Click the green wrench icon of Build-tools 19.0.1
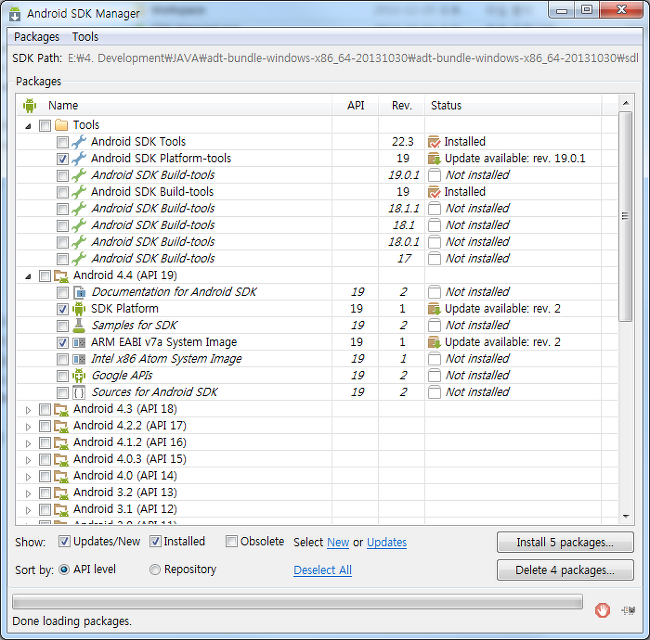This screenshot has height=640, width=650. click(79, 175)
